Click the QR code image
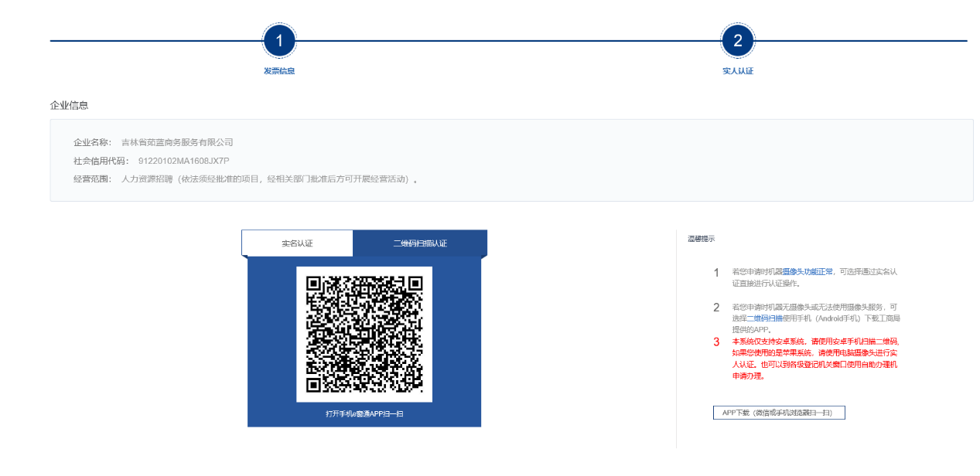Screen dimensions: 980x476 (364, 334)
